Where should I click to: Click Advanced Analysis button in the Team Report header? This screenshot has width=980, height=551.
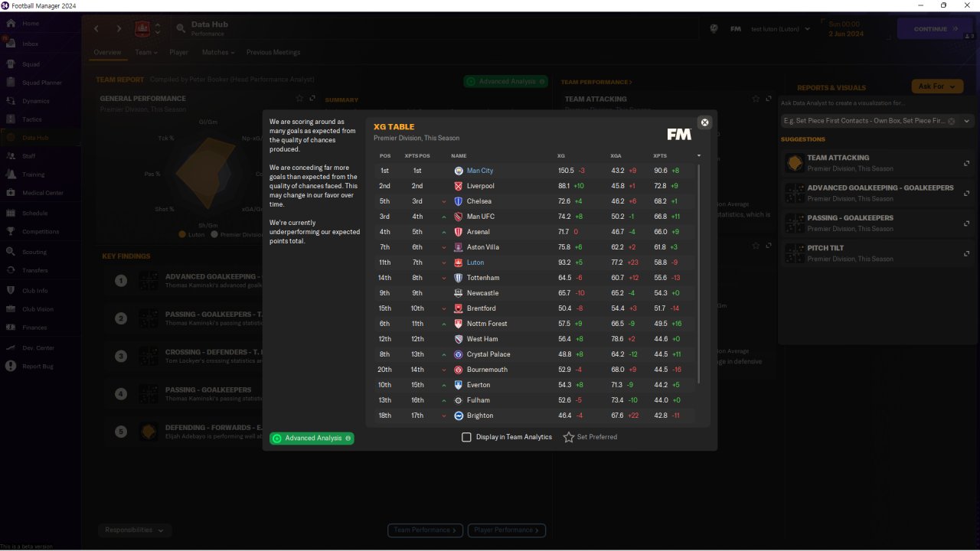click(x=506, y=81)
